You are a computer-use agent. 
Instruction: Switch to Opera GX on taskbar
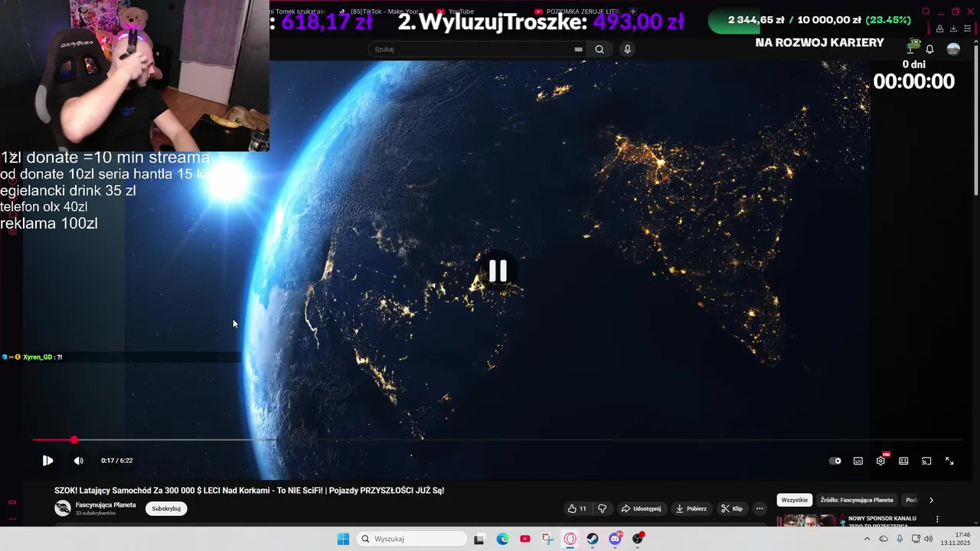570,539
